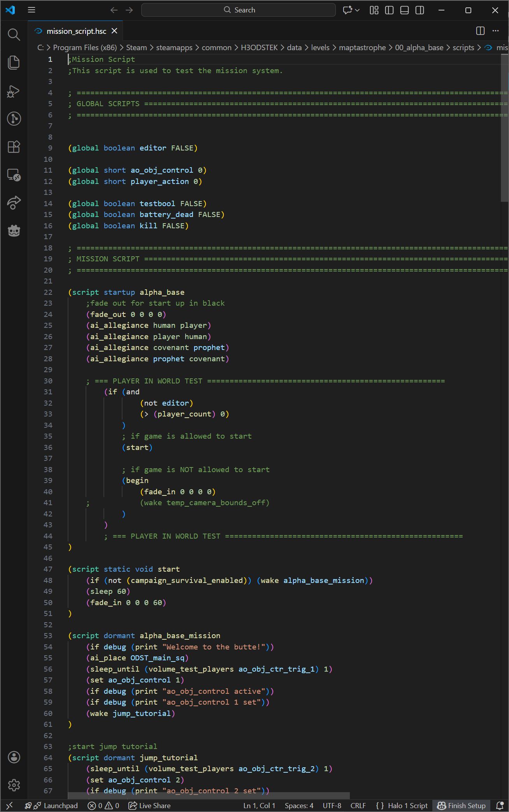Viewport: 509px width, 812px height.
Task: Open the Manage settings gear
Action: pyautogui.click(x=14, y=785)
